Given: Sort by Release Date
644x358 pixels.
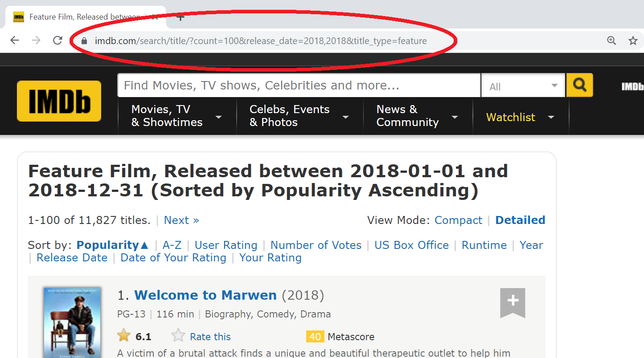Looking at the screenshot, I should click(72, 257).
